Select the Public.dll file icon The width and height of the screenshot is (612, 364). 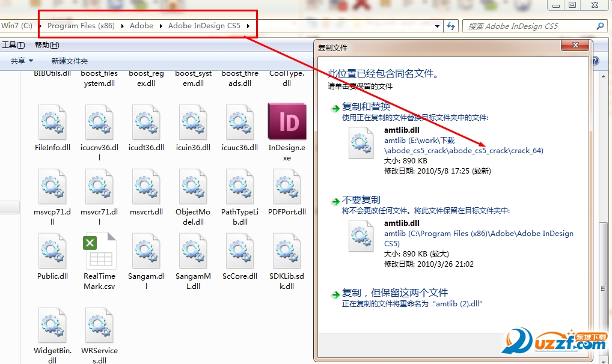click(x=52, y=251)
